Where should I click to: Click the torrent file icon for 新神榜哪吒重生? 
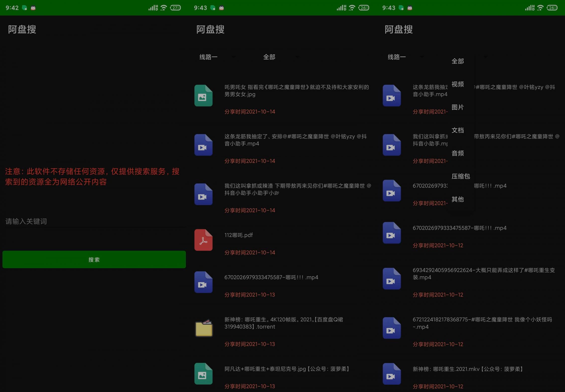click(x=203, y=328)
